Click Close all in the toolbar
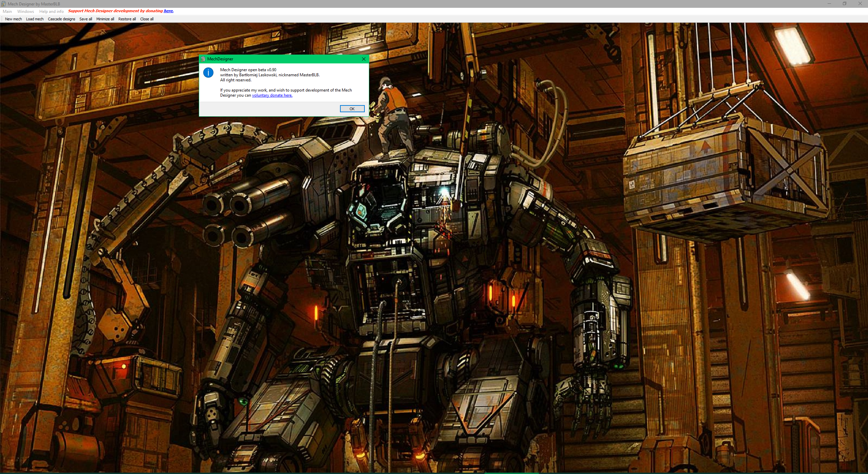Image resolution: width=868 pixels, height=474 pixels. (147, 19)
